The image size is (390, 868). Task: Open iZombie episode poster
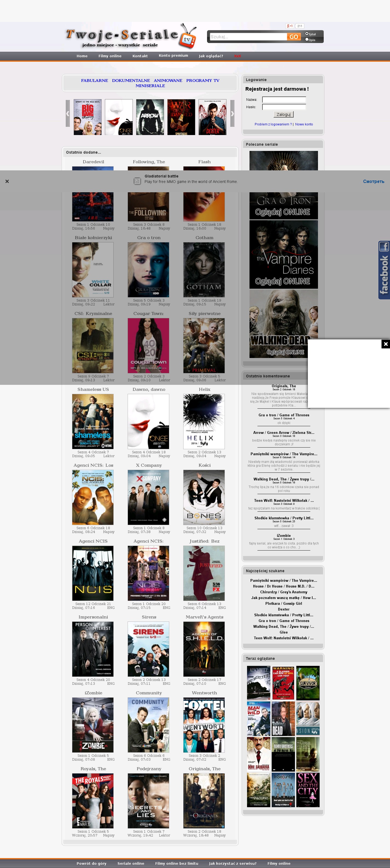point(93,725)
